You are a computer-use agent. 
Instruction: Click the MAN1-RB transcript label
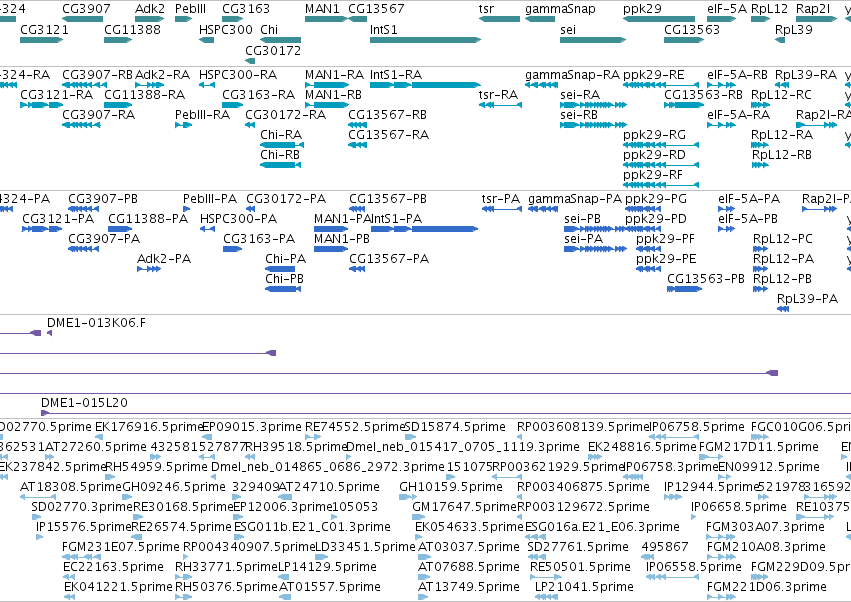(333, 94)
